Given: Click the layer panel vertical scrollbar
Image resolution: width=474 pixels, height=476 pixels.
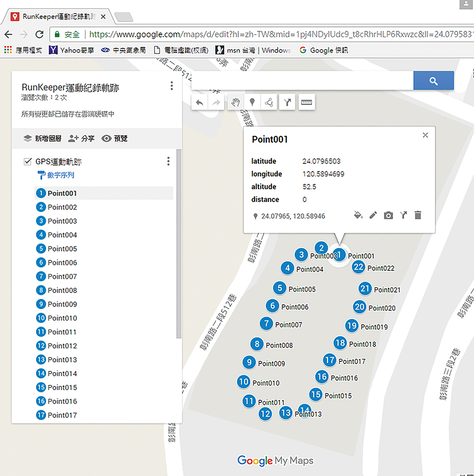Looking at the screenshot, I should point(179,244).
